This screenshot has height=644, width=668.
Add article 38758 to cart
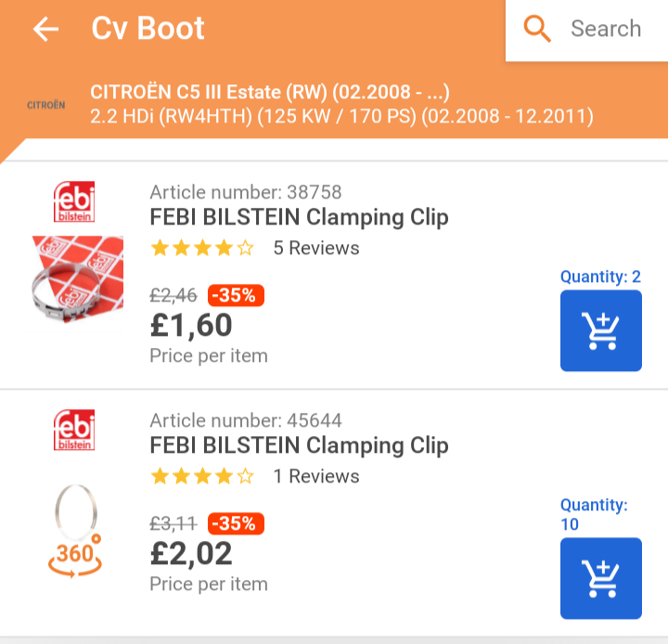point(600,330)
